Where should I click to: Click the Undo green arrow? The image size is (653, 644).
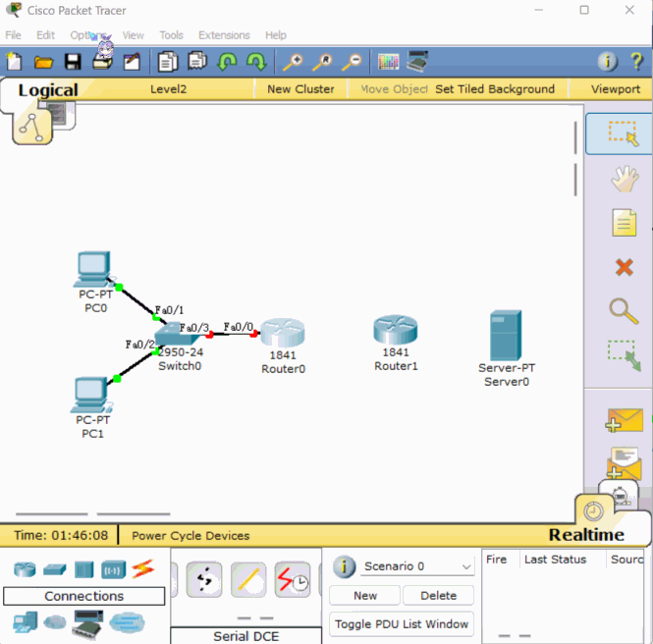[227, 62]
